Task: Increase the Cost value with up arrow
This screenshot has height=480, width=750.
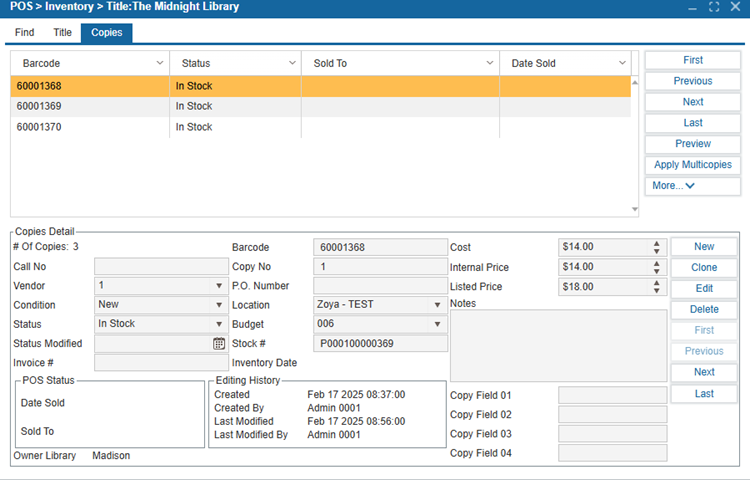Action: (x=657, y=243)
